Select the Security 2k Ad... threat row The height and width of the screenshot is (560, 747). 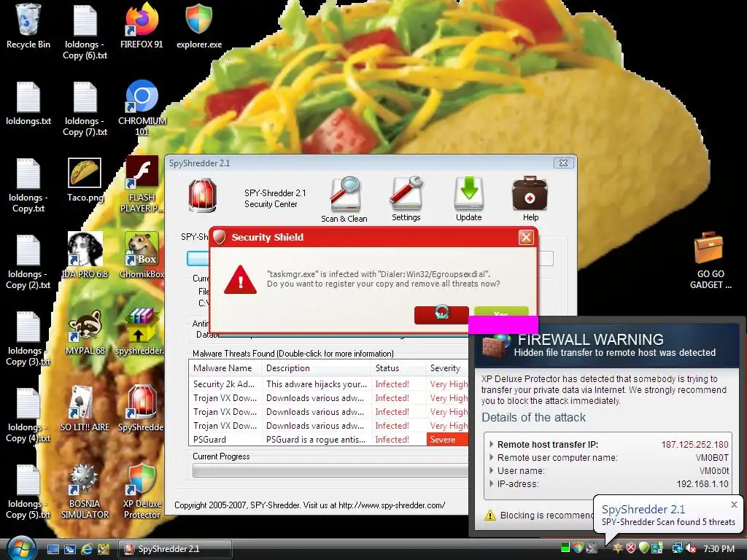(x=329, y=384)
